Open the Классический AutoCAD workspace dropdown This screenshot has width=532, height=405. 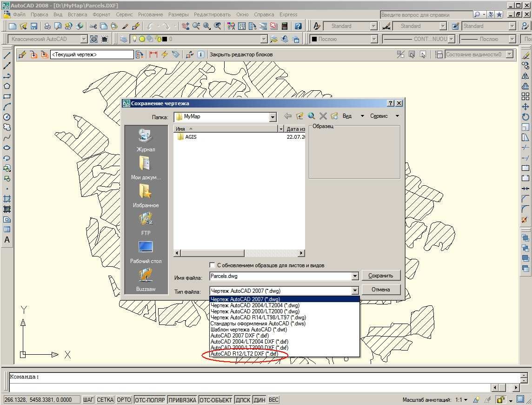pos(84,39)
